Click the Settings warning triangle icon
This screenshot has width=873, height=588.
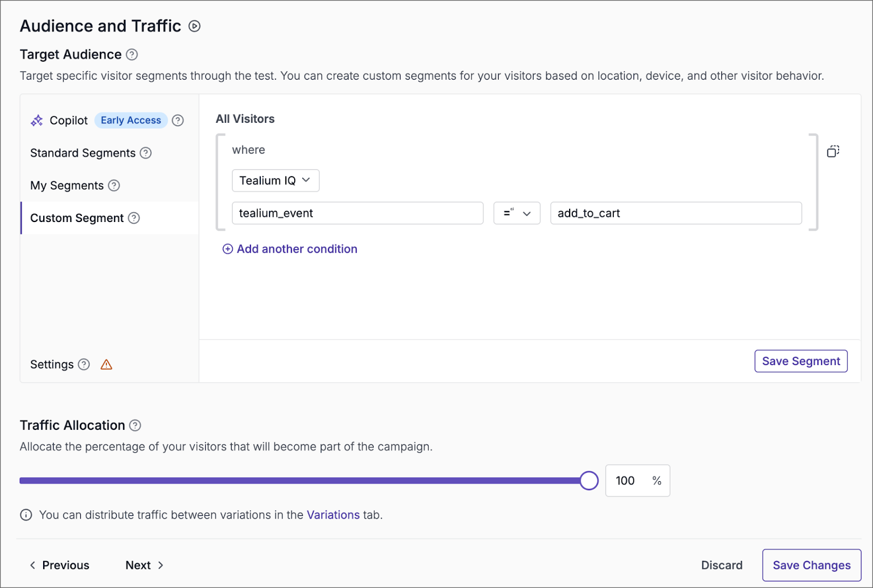106,365
